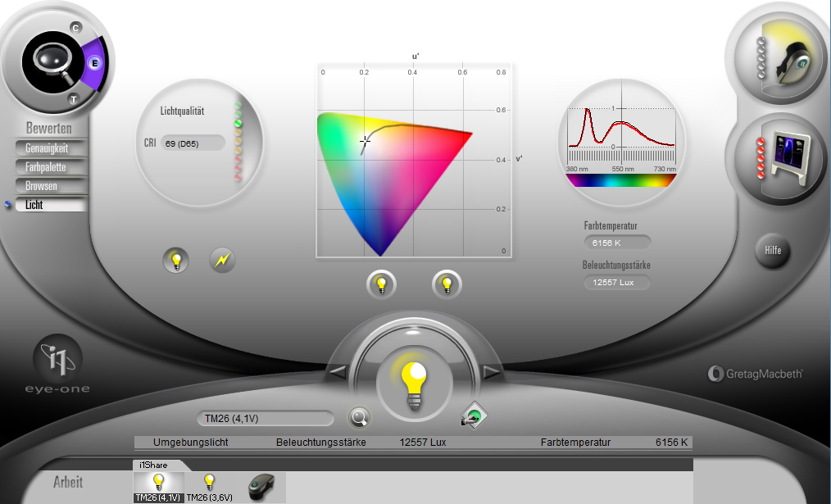Screen dimensions: 831x504
Task: Click the left light bulb below chromaticity diagram
Action: [x=381, y=284]
